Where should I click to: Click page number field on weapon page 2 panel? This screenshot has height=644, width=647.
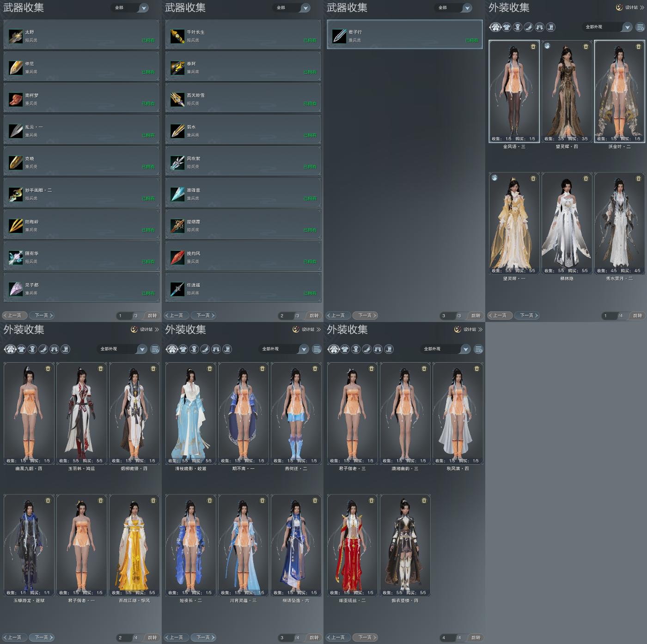click(x=286, y=316)
